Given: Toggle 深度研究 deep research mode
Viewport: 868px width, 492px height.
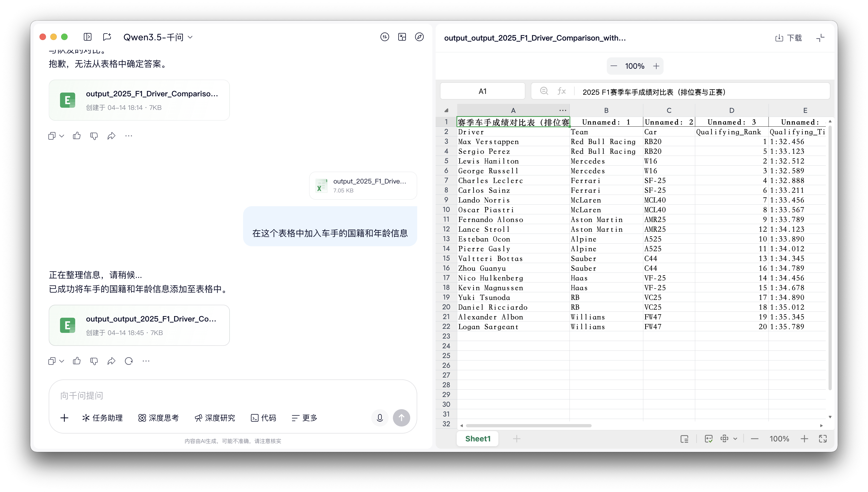Looking at the screenshot, I should 215,418.
